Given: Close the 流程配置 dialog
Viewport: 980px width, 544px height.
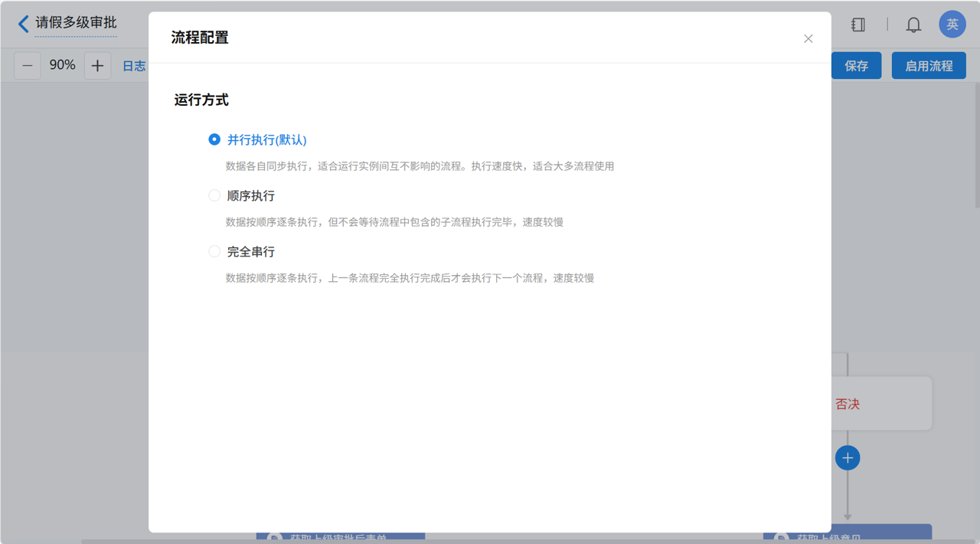Looking at the screenshot, I should (x=808, y=38).
